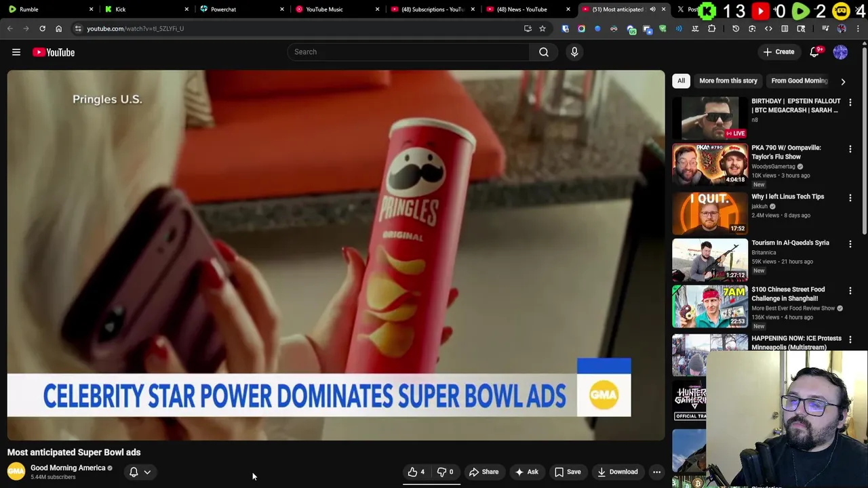Open more actions ellipsis below the video
868x488 pixels.
656,472
